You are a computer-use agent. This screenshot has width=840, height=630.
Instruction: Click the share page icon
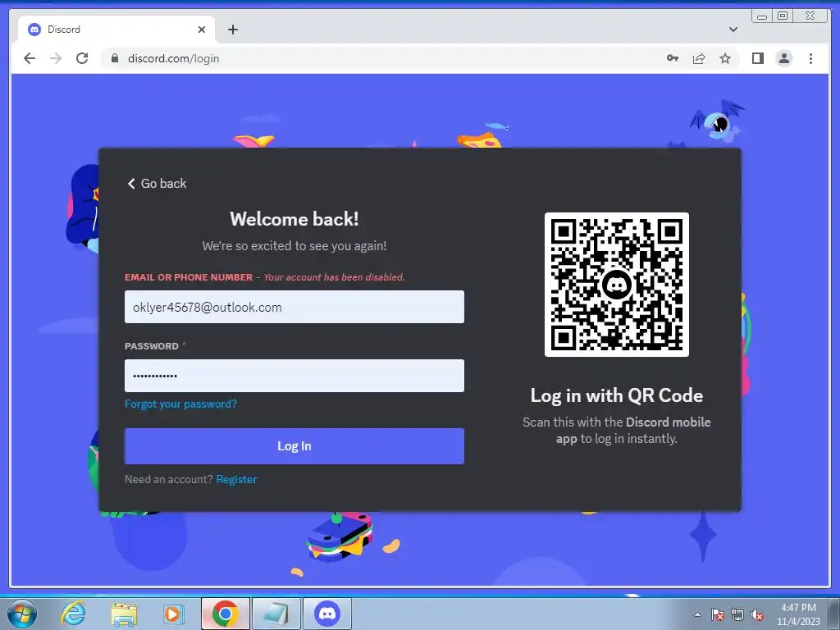coord(699,58)
